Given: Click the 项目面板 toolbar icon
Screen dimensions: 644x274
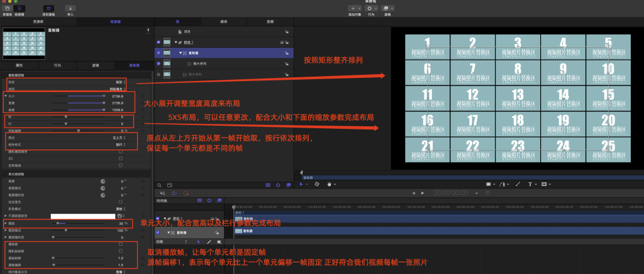Looking at the screenshot, I should tap(49, 8).
